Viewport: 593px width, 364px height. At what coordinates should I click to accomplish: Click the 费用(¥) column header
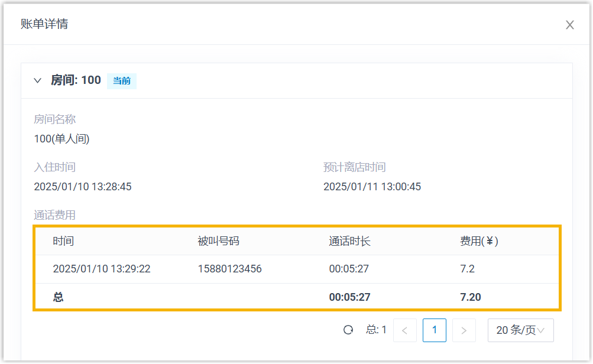pyautogui.click(x=479, y=241)
